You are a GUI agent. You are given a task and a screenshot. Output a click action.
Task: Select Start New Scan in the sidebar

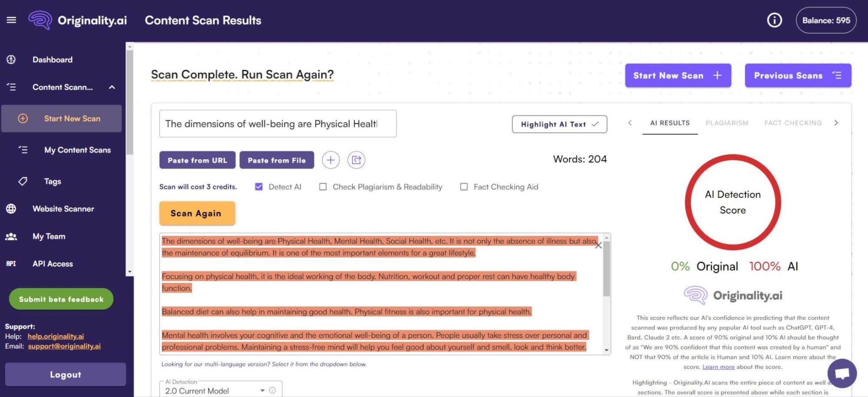pos(62,118)
